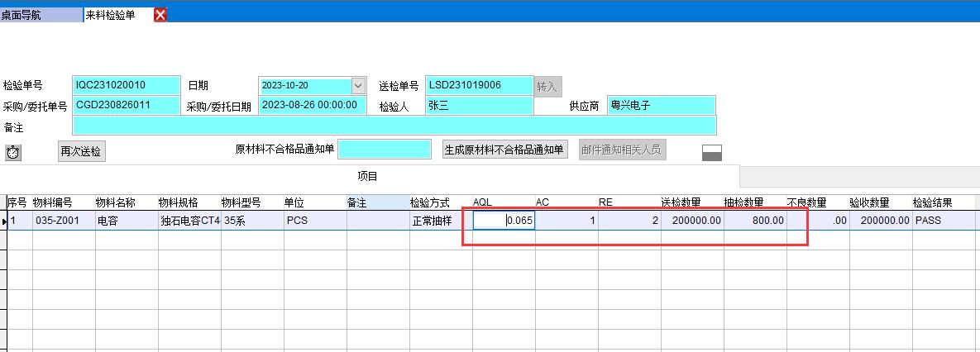Click the AQL cell showing 0.065
The image size is (980, 352).
(x=504, y=221)
